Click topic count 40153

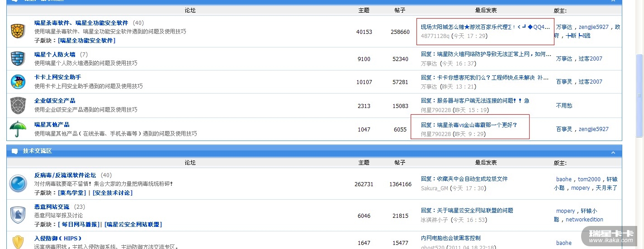click(364, 32)
